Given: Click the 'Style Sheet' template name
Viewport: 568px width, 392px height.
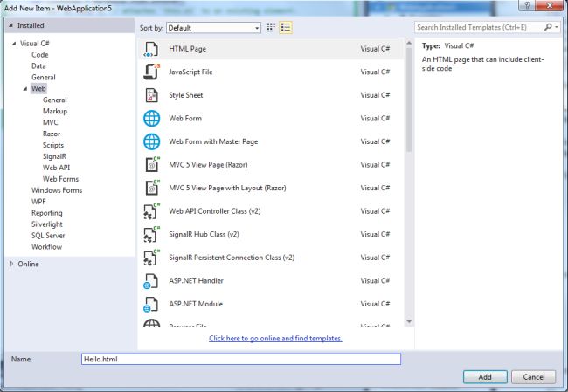Looking at the screenshot, I should pos(186,95).
